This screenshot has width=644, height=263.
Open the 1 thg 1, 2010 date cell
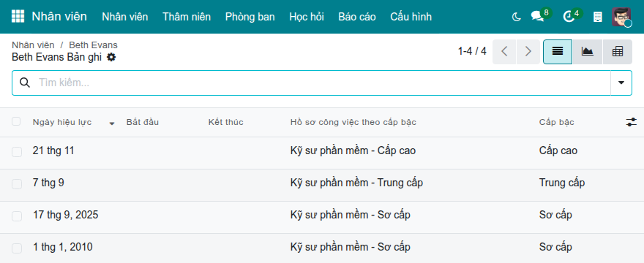(x=62, y=247)
